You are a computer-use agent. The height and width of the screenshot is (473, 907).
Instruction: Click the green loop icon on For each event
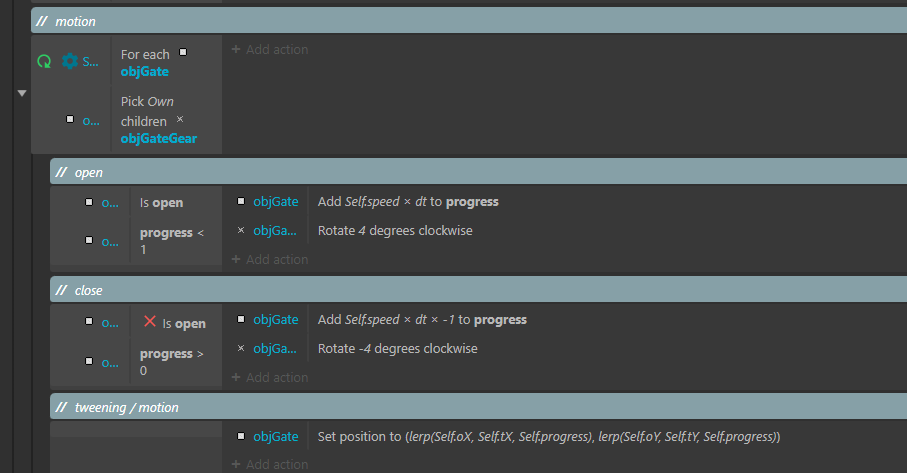pyautogui.click(x=44, y=61)
